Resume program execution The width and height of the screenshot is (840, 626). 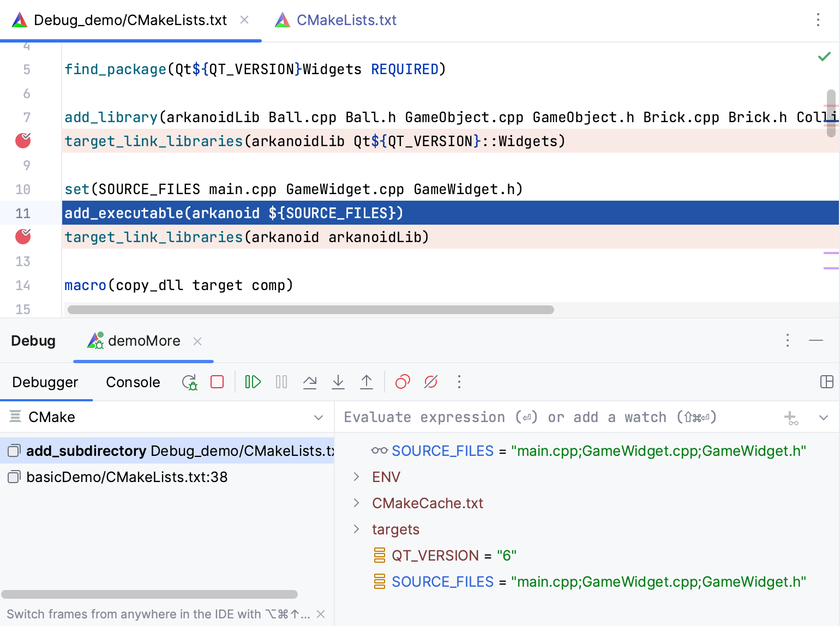pos(252,382)
